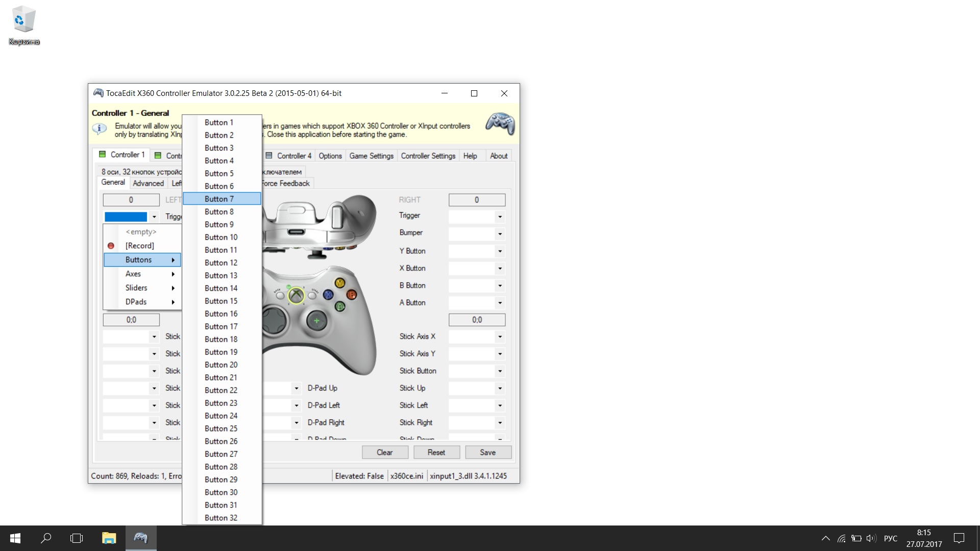
Task: Open File Explorer from the taskbar
Action: point(109,538)
